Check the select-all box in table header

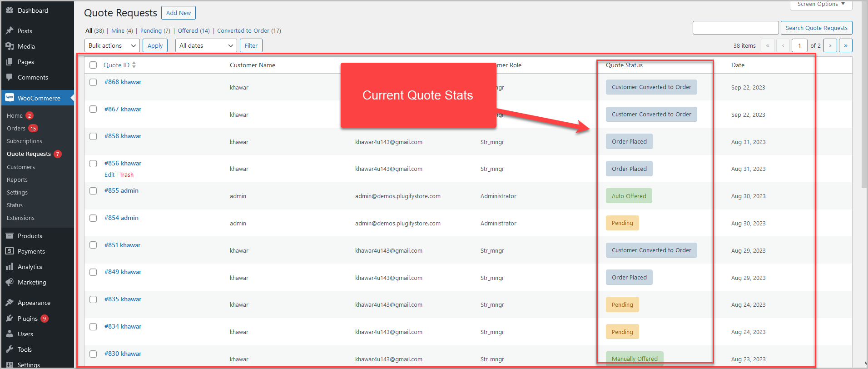point(93,65)
